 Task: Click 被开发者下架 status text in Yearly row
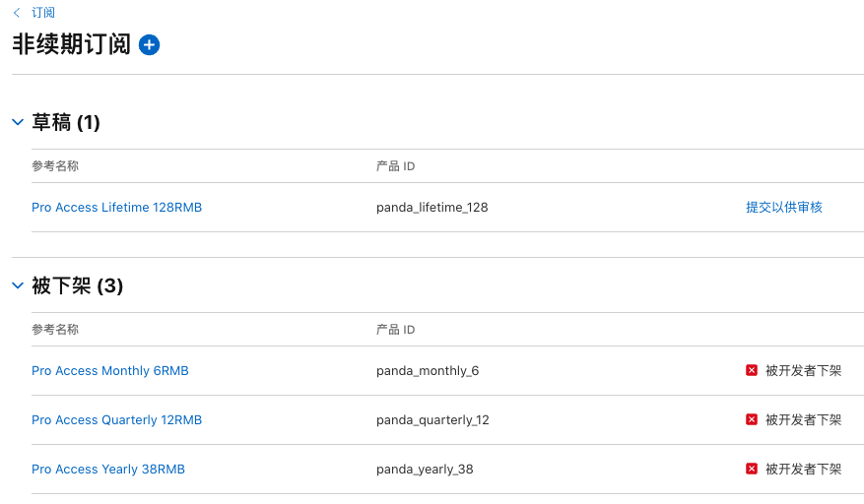(x=803, y=469)
